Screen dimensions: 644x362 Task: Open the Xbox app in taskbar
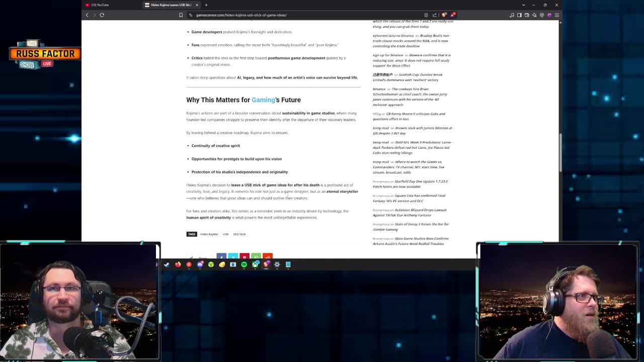click(x=255, y=264)
